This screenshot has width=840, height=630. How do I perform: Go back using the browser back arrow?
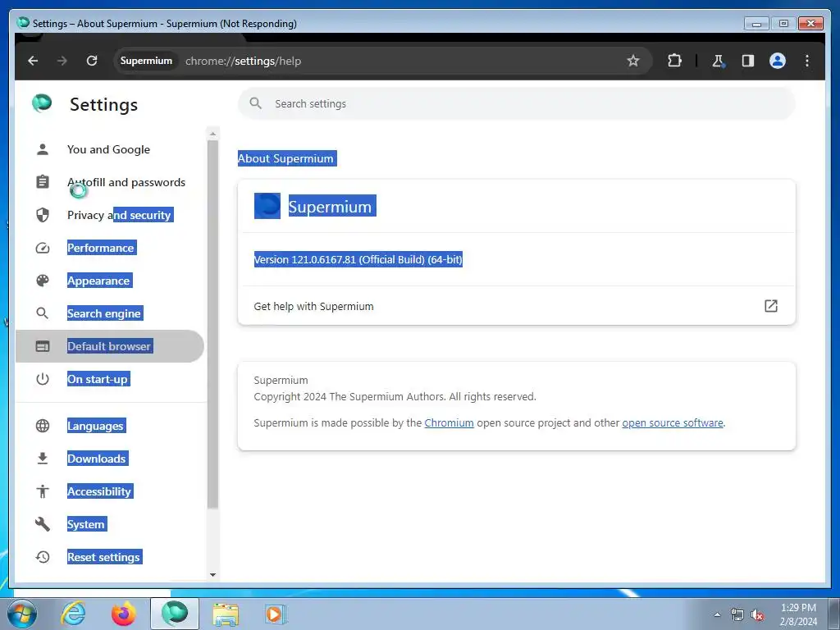(33, 61)
